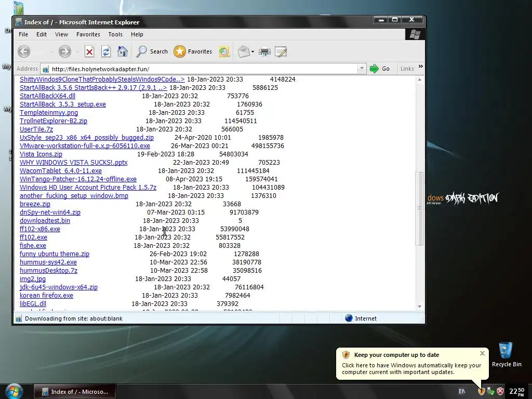The height and width of the screenshot is (399, 532).
Task: Click the Internet zone globe in status bar
Action: coord(349,318)
